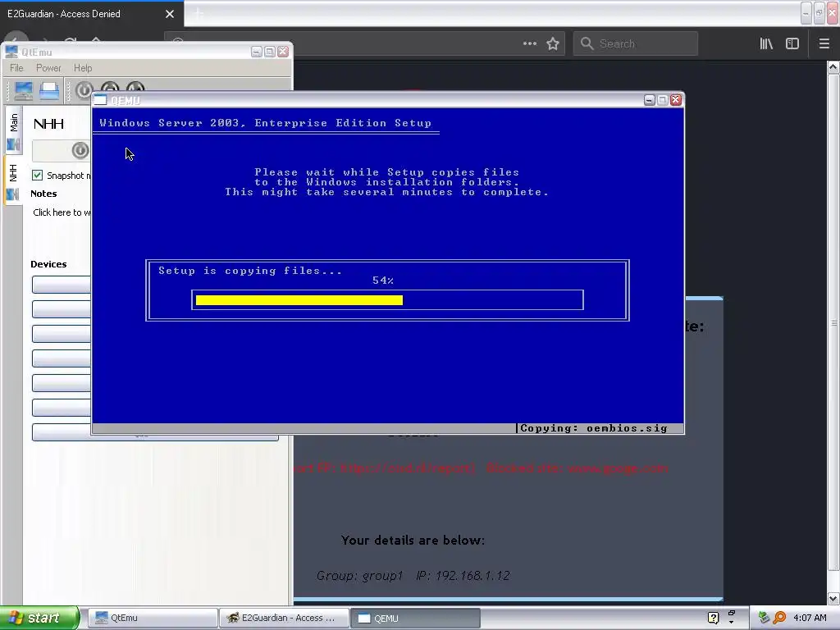Open the Firefox hamburger menu
The width and height of the screenshot is (840, 630).
(x=824, y=43)
